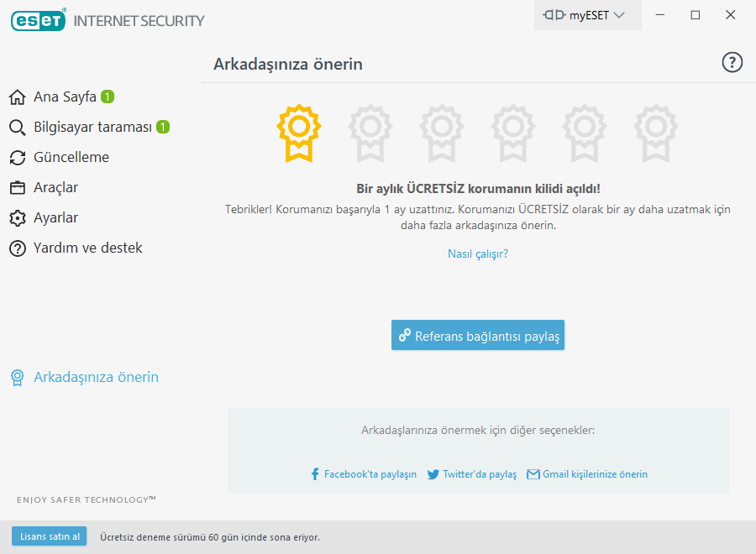Click the gold unlocked award badge
This screenshot has height=554, width=756.
[299, 133]
